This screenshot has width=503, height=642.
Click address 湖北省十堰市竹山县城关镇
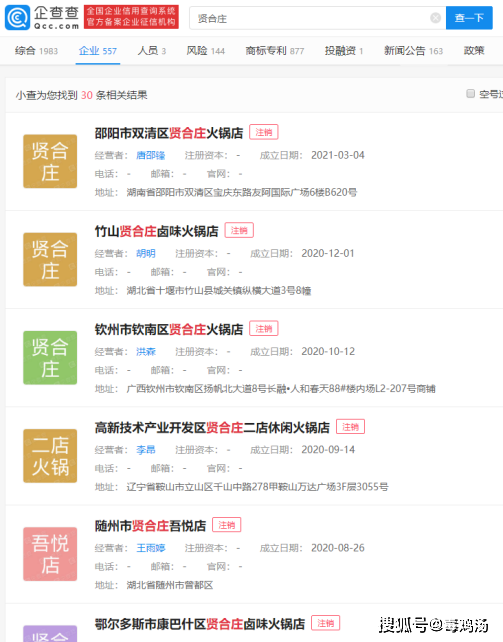[x=219, y=291]
